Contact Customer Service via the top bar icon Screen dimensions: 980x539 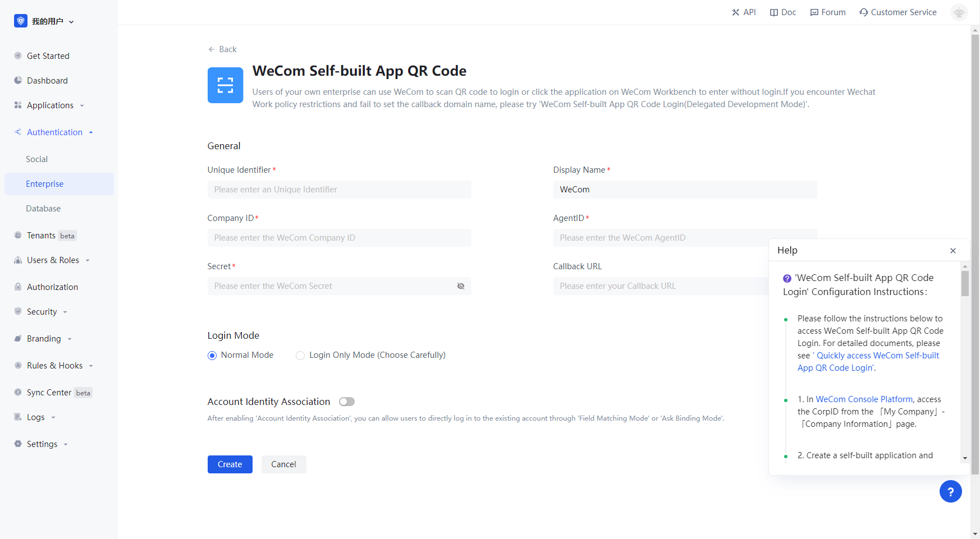[897, 12]
